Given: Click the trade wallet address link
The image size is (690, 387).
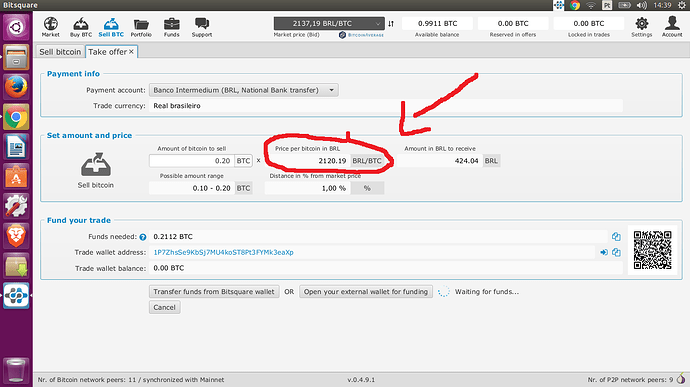Looking at the screenshot, I should point(224,252).
